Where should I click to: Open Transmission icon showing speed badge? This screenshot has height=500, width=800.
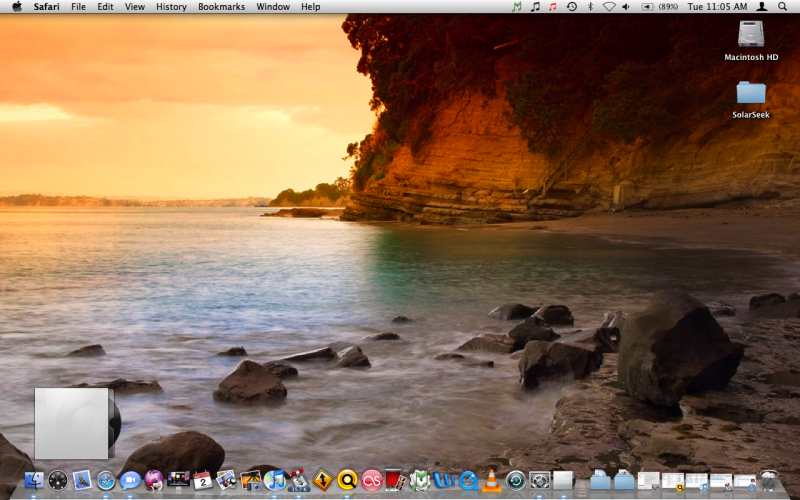(299, 480)
